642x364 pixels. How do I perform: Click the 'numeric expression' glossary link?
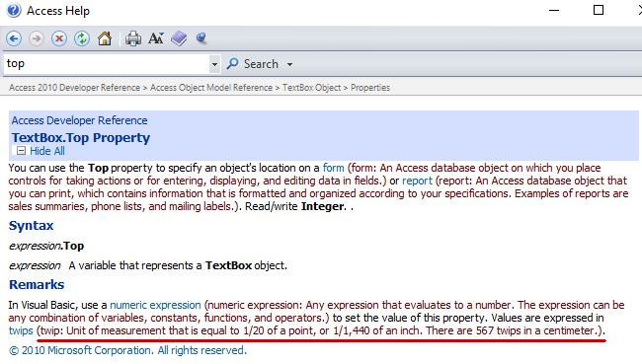tap(156, 305)
